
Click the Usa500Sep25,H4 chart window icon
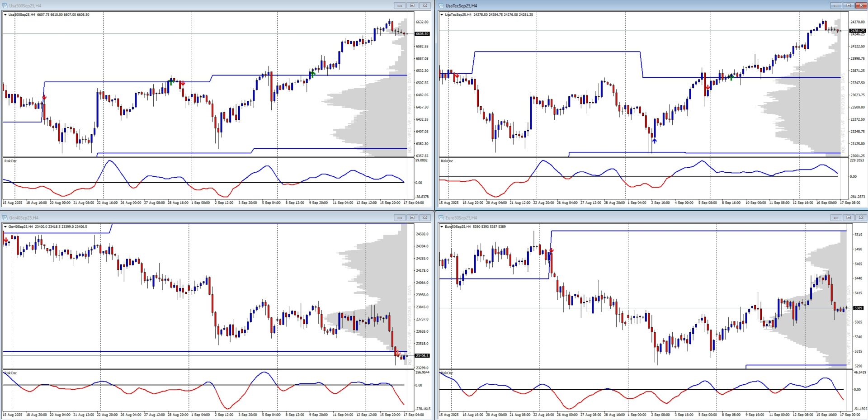point(5,6)
